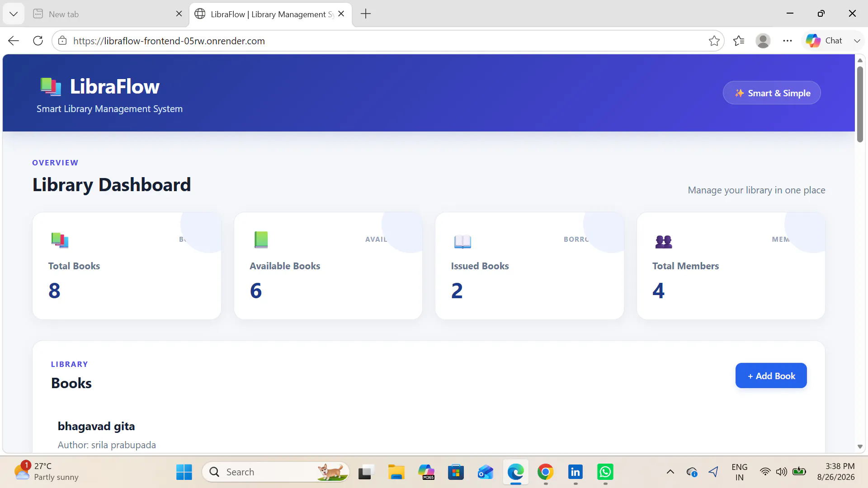Open Copilot Chat in the toolbar

click(x=824, y=41)
